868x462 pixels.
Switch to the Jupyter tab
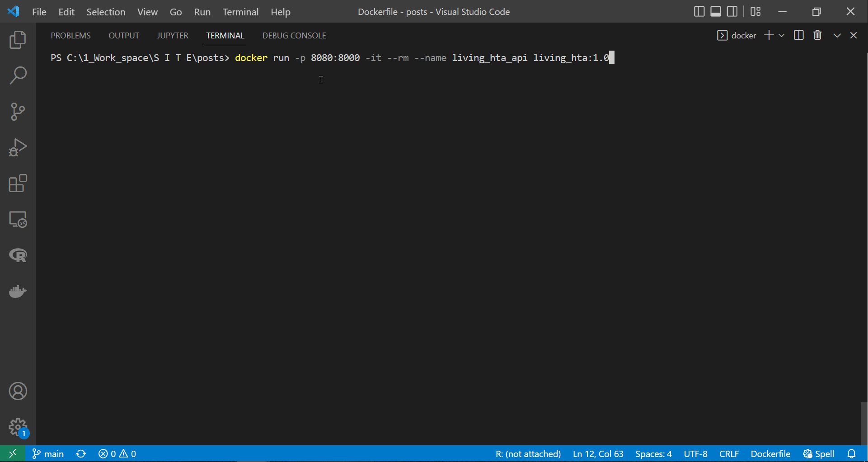tap(173, 35)
